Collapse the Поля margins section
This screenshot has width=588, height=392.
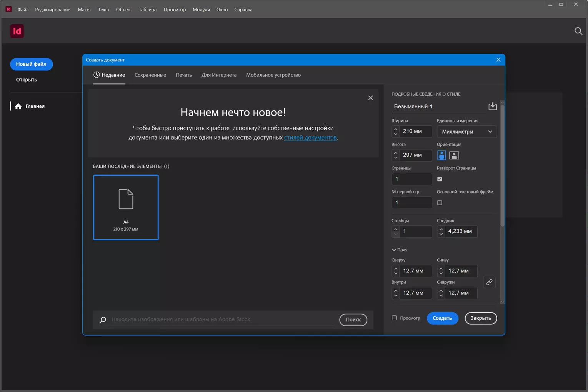coord(400,250)
